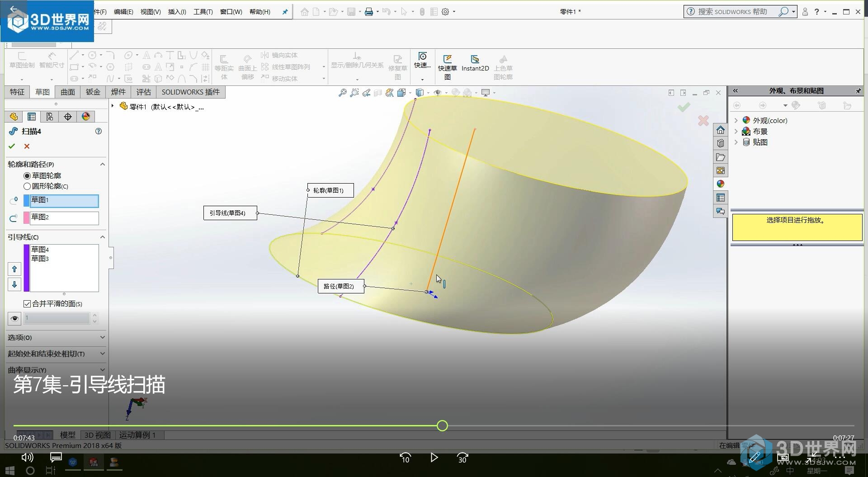Screen dimensions: 868x477
Task: Click the 搜索 SOLIDWORKS 帮助 search box
Action: click(x=734, y=12)
